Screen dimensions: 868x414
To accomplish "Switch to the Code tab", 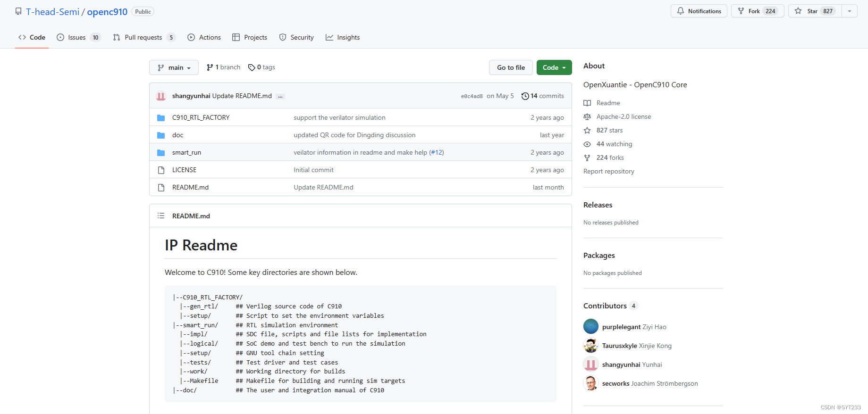I will [x=32, y=37].
